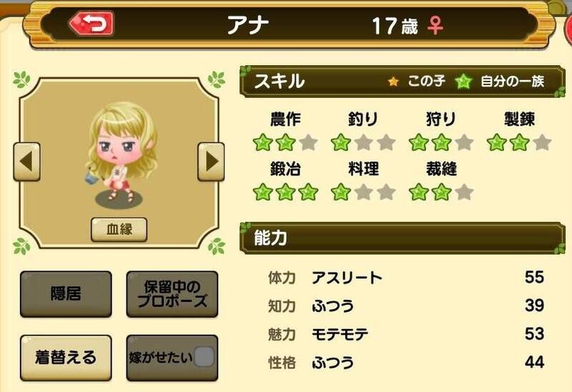572x392 pixels.
Task: Tap the orange この子 star legend icon
Action: coord(393,81)
